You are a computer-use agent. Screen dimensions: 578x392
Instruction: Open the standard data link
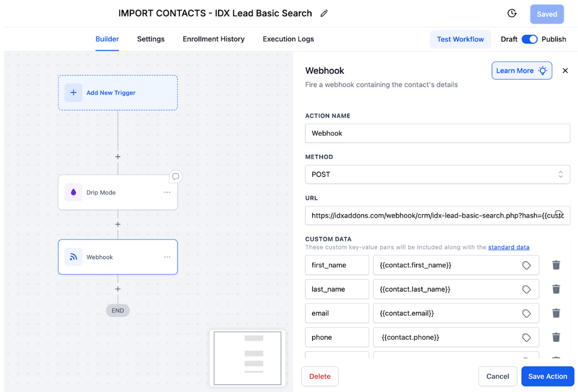pyautogui.click(x=509, y=247)
